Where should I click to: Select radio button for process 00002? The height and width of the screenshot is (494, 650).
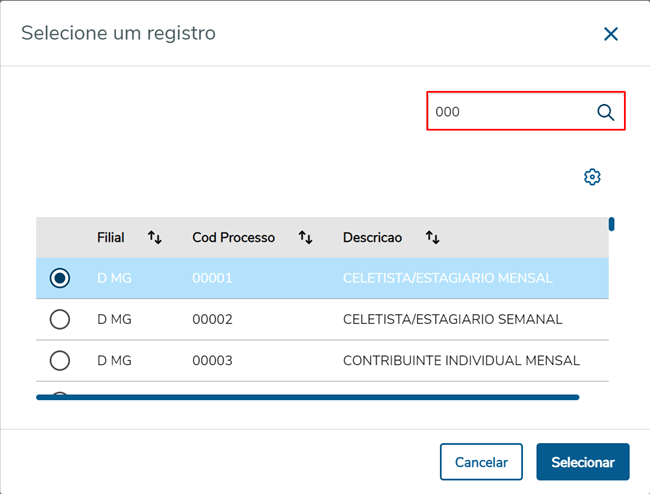click(x=60, y=319)
